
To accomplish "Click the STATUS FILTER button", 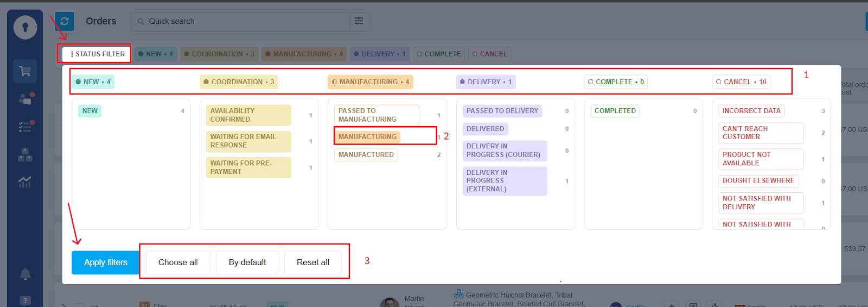I will [x=97, y=54].
